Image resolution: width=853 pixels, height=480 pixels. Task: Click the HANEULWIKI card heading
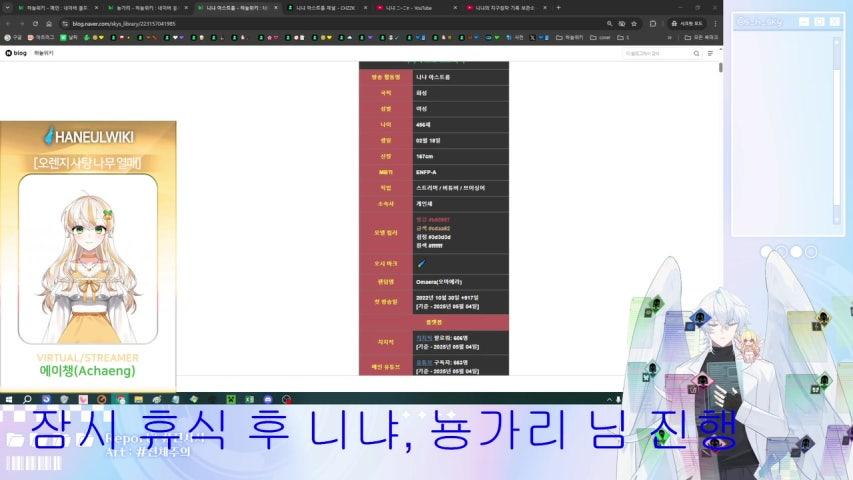tap(88, 137)
